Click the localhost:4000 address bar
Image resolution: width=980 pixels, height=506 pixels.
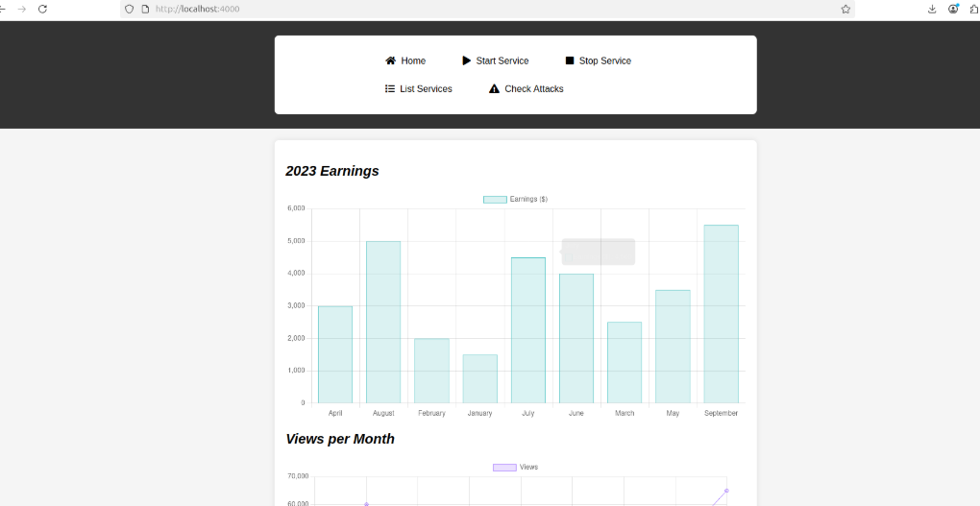pos(480,9)
